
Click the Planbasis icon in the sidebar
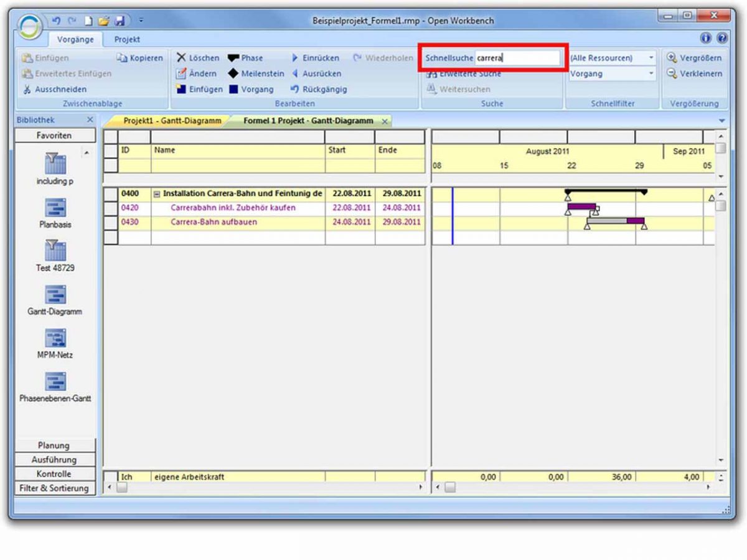pyautogui.click(x=55, y=207)
